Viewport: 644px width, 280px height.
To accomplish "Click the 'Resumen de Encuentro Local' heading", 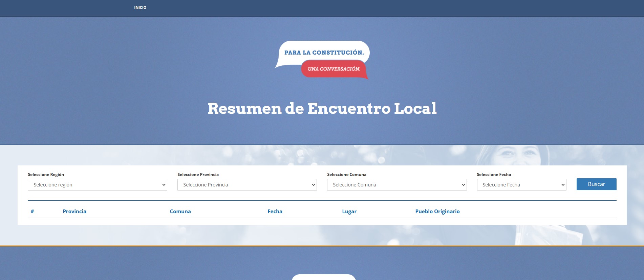I will click(322, 109).
